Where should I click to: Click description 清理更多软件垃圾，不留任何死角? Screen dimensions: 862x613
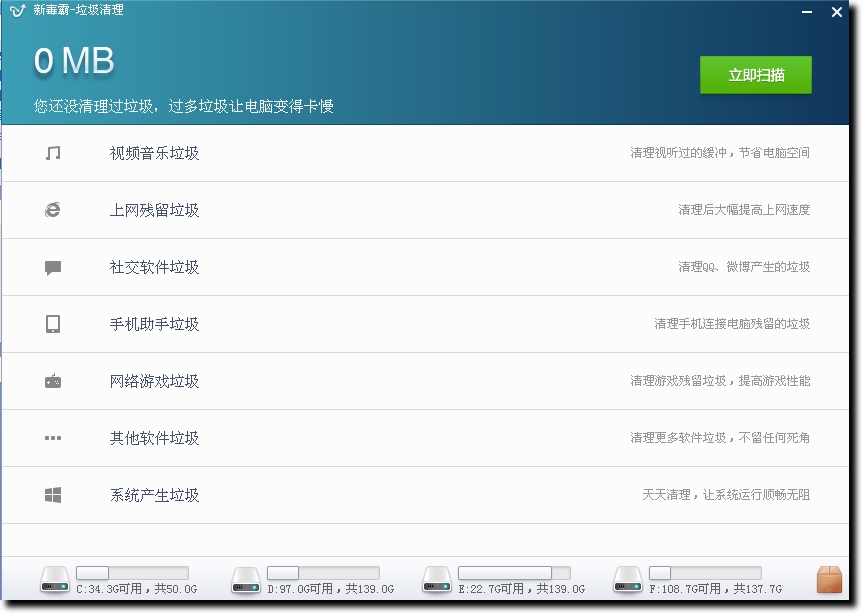(x=720, y=438)
